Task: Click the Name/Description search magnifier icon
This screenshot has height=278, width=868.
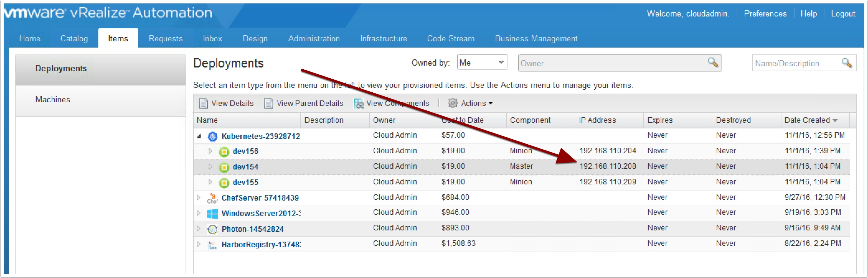Action: [846, 63]
